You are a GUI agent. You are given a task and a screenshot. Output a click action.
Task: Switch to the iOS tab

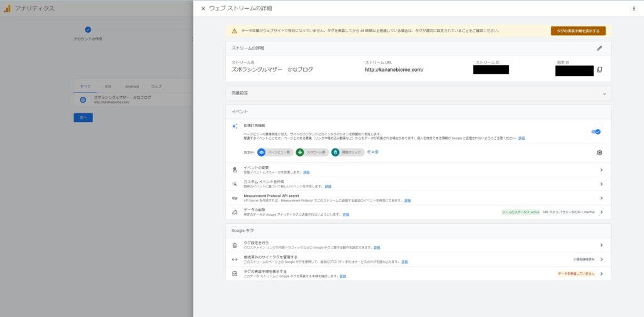pyautogui.click(x=108, y=86)
